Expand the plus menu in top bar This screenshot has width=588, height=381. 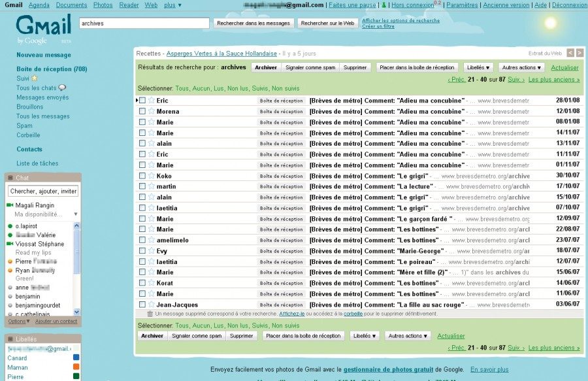coord(172,5)
